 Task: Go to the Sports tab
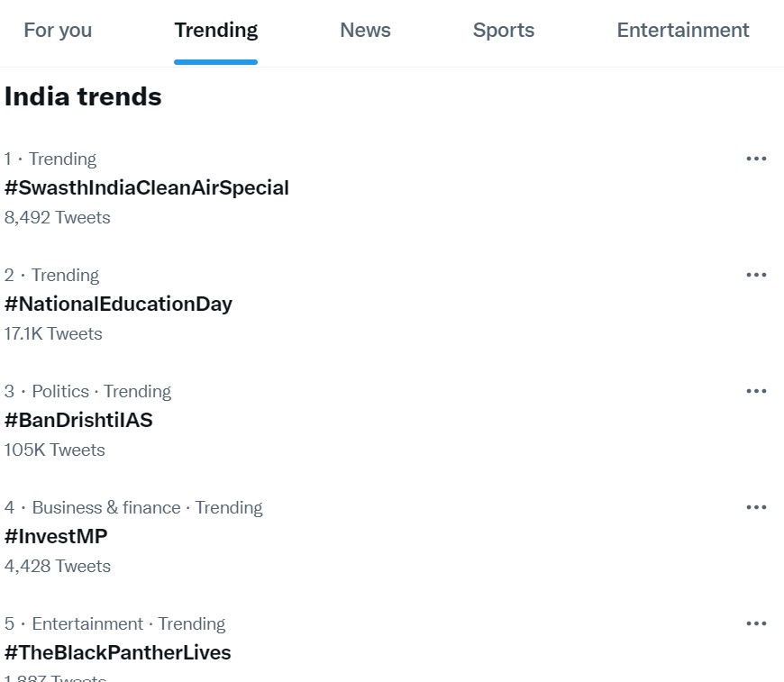[504, 31]
